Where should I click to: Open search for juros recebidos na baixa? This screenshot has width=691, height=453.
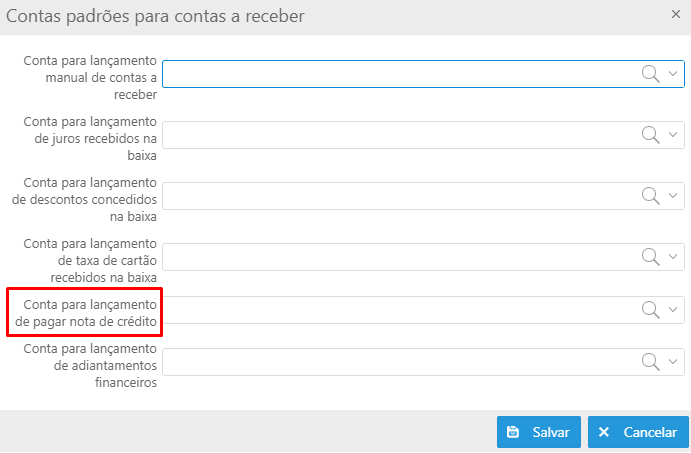point(650,135)
